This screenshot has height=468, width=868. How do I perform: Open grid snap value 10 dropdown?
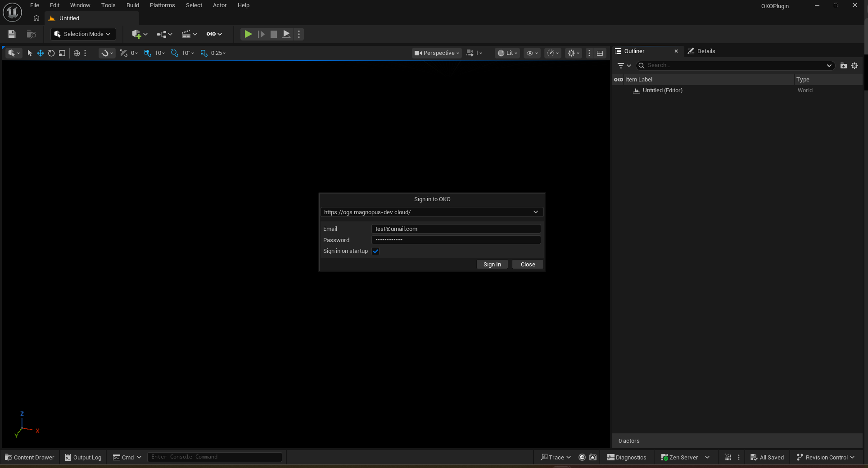(x=160, y=53)
